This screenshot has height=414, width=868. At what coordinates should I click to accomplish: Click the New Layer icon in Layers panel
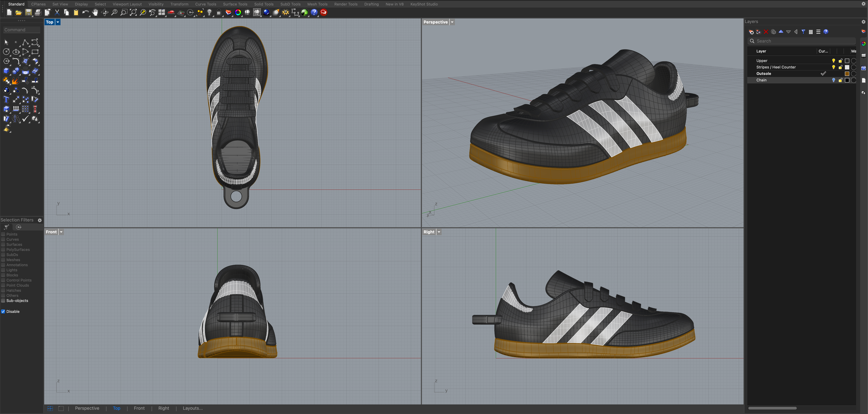[x=751, y=32]
